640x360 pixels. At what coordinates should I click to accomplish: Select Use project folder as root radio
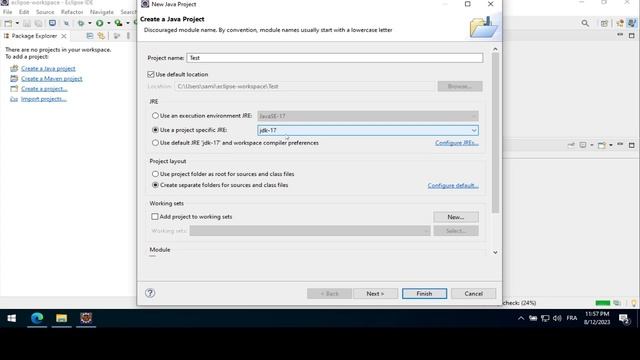[x=155, y=174]
